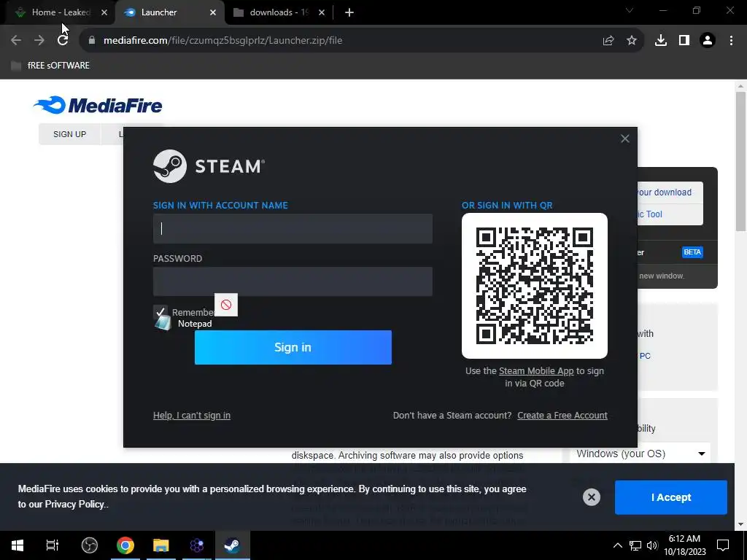
Task: Open a new tab with the plus icon
Action: (x=349, y=12)
